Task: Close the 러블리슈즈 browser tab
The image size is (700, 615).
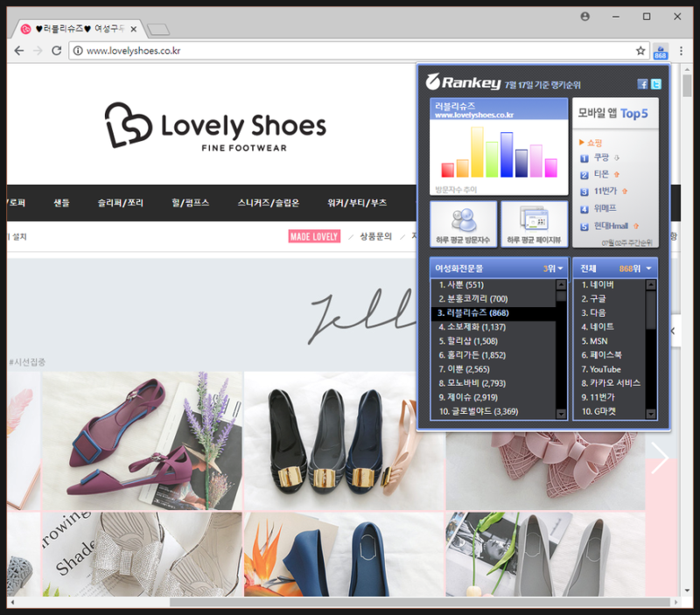Action: [134, 29]
